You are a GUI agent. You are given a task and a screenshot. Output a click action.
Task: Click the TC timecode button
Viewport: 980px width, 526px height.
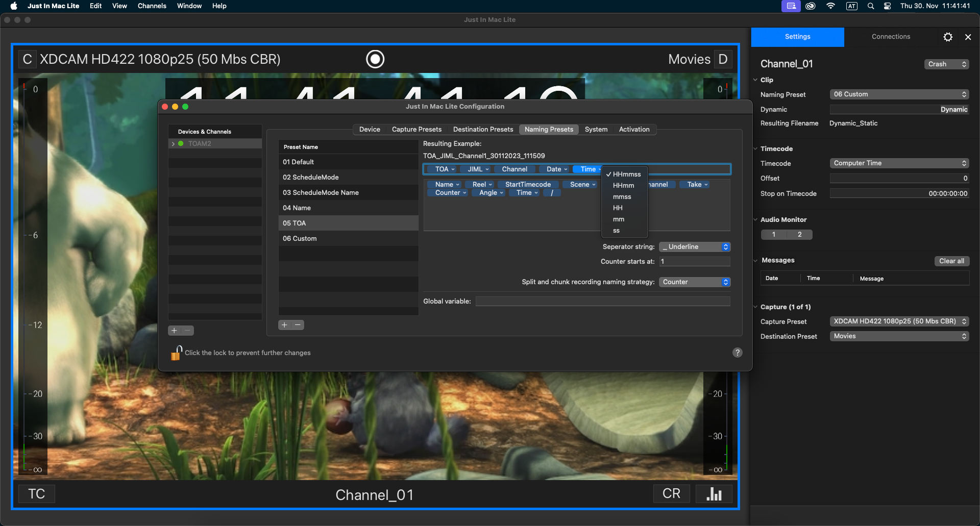[x=37, y=494]
